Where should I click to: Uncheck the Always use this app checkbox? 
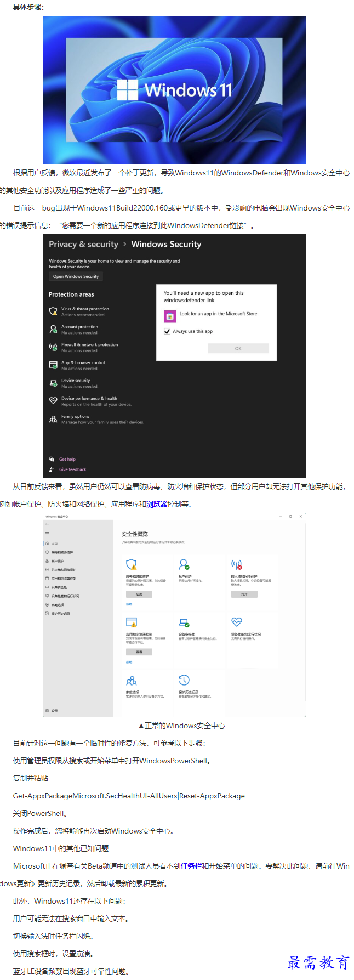pos(167,331)
